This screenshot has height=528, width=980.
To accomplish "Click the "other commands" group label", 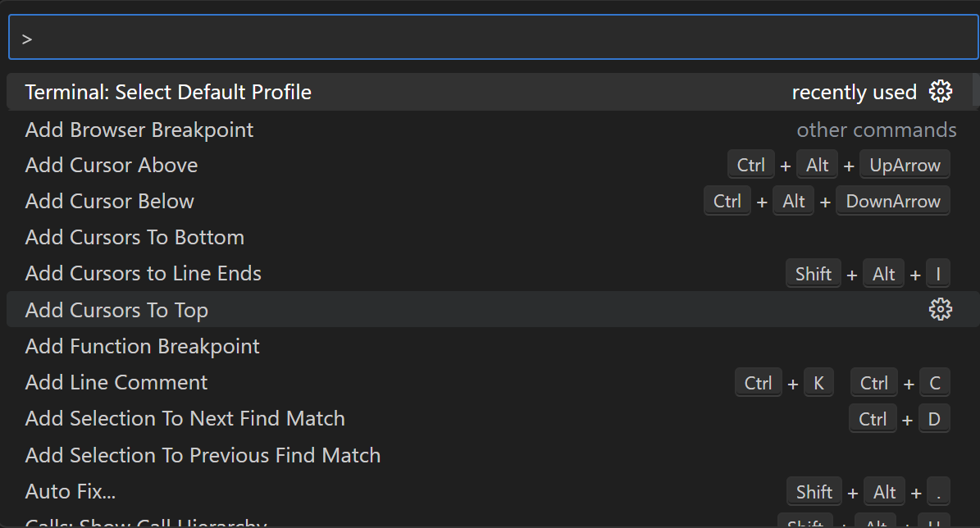I will click(x=877, y=130).
